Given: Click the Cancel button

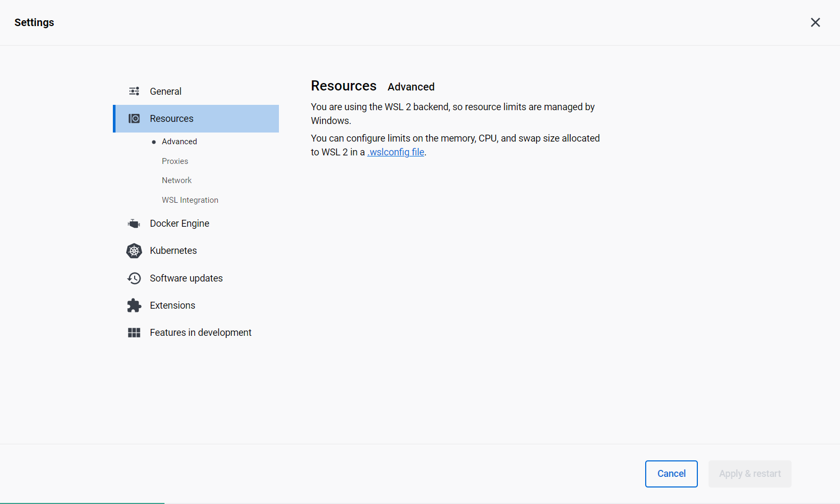Looking at the screenshot, I should [x=671, y=474].
